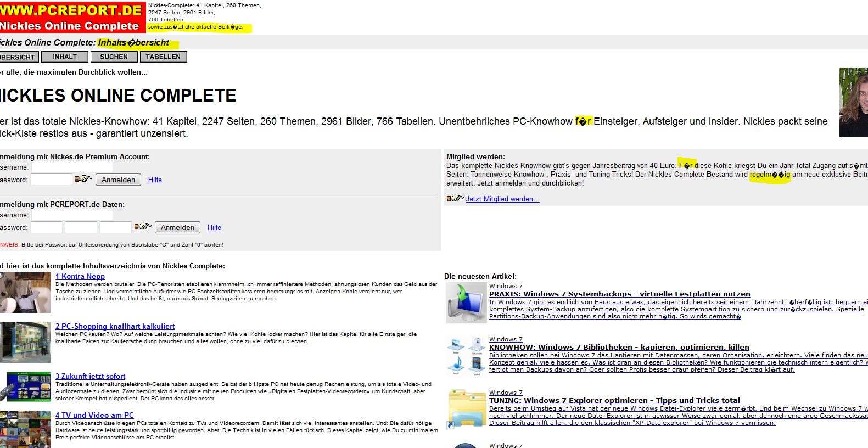Click the PC-Shopping chapter thumbnail
Image resolution: width=868 pixels, height=448 pixels.
25,342
